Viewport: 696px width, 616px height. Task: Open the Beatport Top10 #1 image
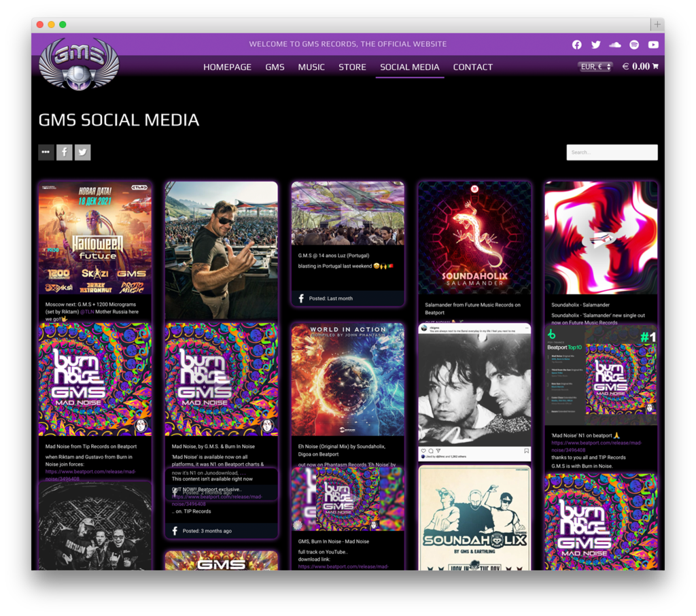point(601,375)
